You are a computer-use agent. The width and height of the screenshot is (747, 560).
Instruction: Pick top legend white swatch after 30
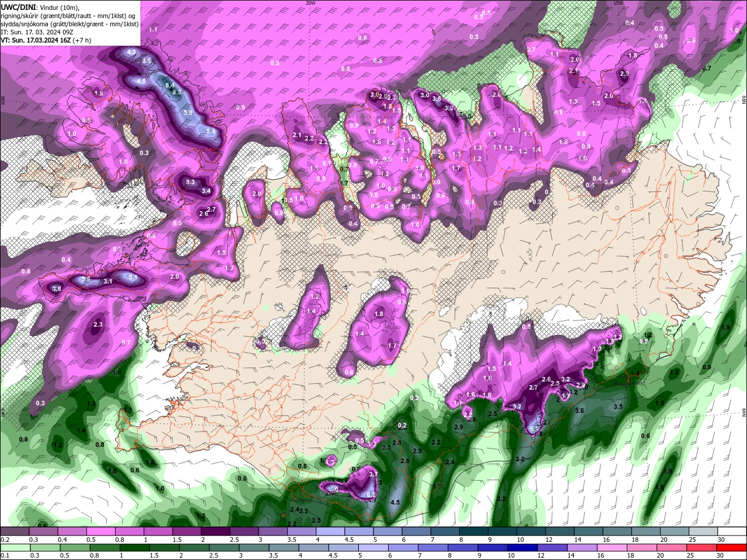coord(732,531)
